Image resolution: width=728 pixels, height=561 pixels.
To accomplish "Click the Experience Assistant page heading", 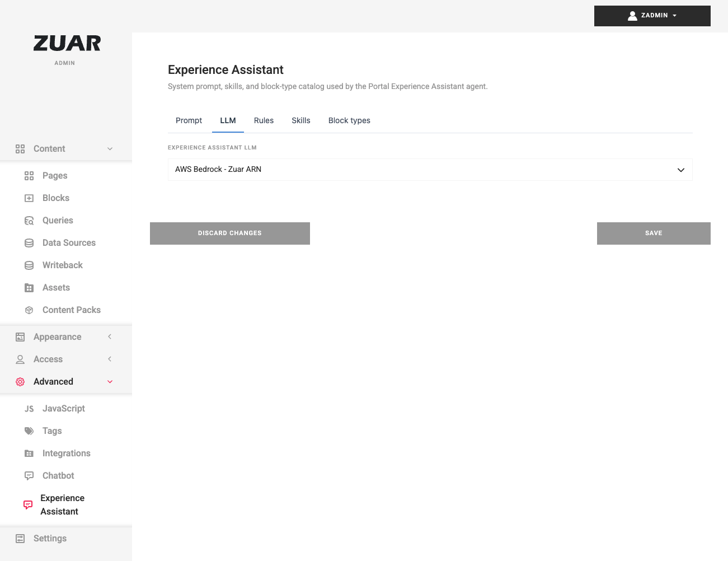I will (226, 70).
